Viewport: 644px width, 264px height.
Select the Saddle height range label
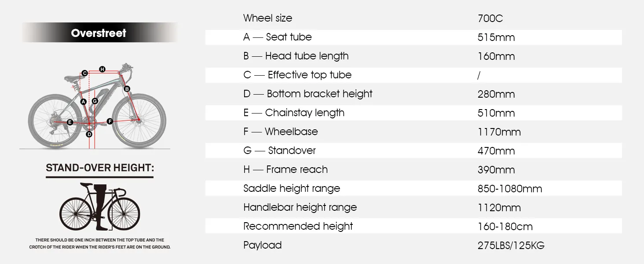292,188
